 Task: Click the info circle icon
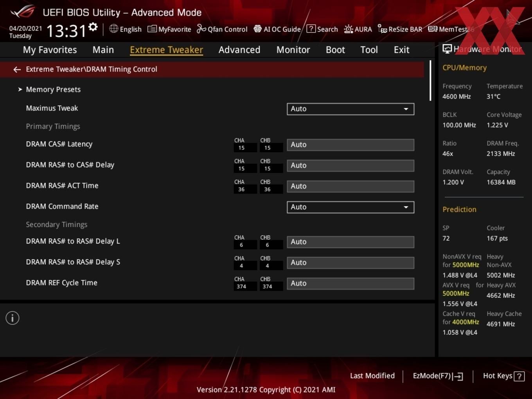point(13,318)
